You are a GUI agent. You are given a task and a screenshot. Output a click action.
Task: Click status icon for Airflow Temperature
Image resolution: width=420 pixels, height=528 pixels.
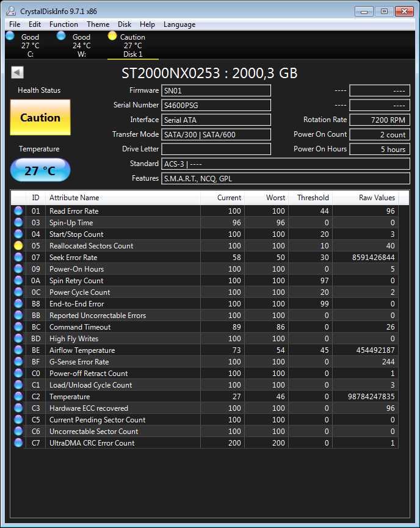click(x=18, y=350)
